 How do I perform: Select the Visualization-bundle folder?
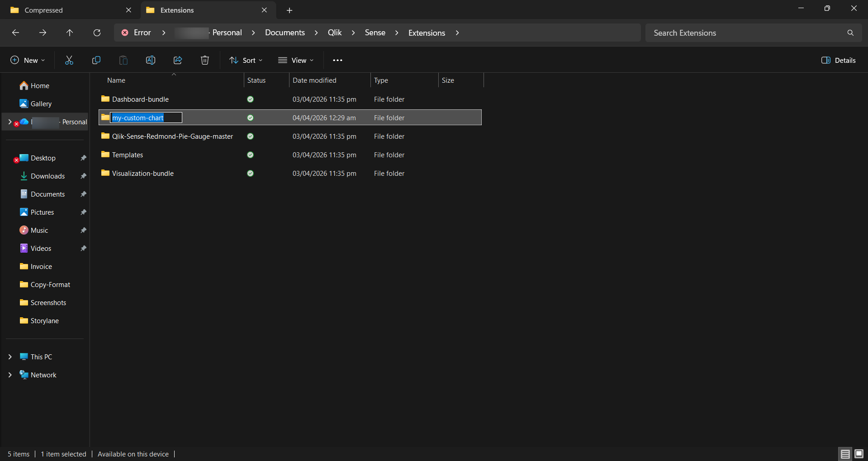pyautogui.click(x=142, y=173)
